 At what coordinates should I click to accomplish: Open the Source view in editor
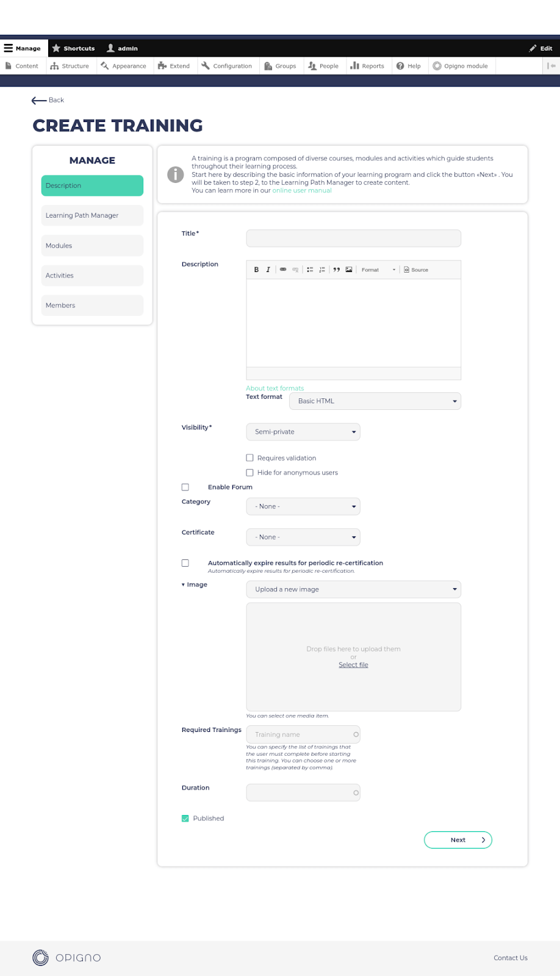(416, 270)
